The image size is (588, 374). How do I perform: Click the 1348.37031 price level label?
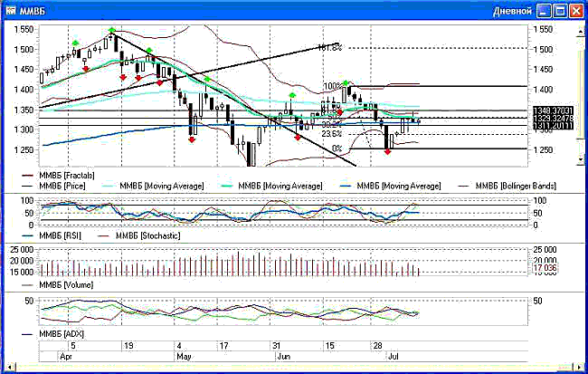point(553,110)
